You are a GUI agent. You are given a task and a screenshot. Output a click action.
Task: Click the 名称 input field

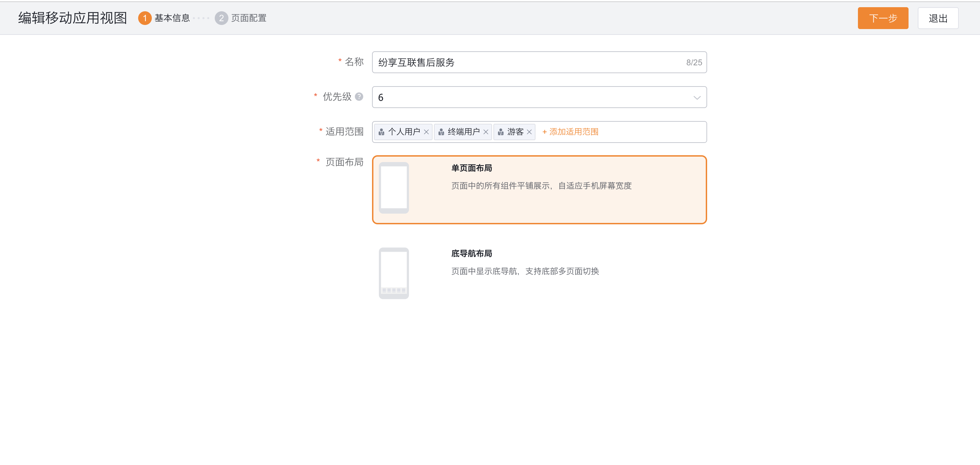pos(539,63)
